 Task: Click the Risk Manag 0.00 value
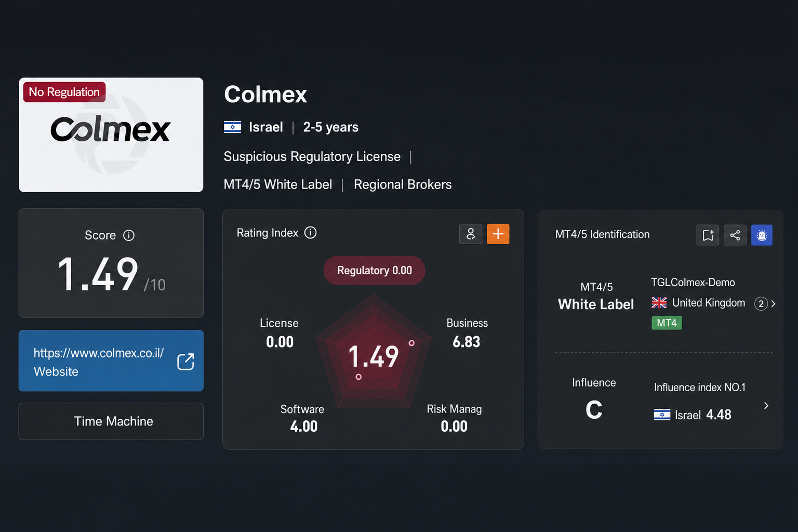coord(454,427)
